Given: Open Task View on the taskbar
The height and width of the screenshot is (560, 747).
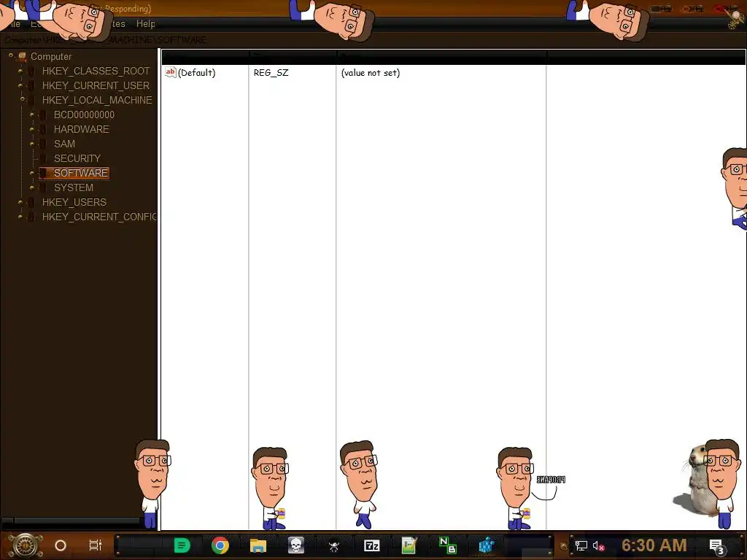Looking at the screenshot, I should [x=96, y=545].
